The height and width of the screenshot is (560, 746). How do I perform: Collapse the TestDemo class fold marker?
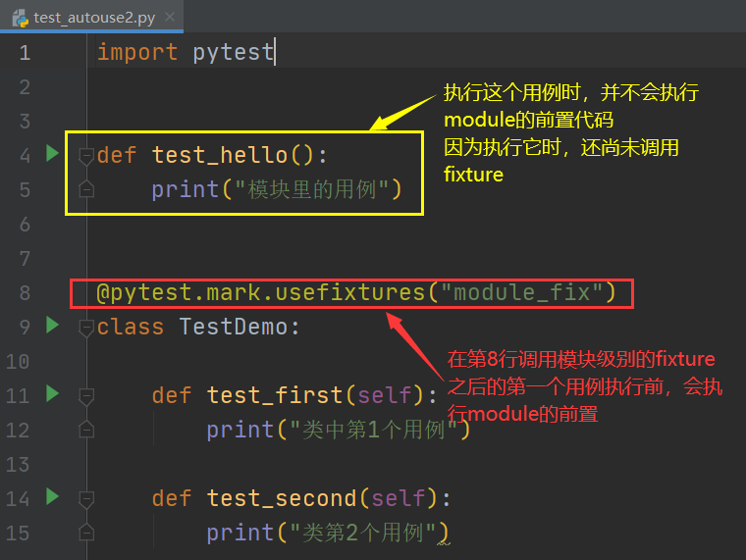coord(86,327)
